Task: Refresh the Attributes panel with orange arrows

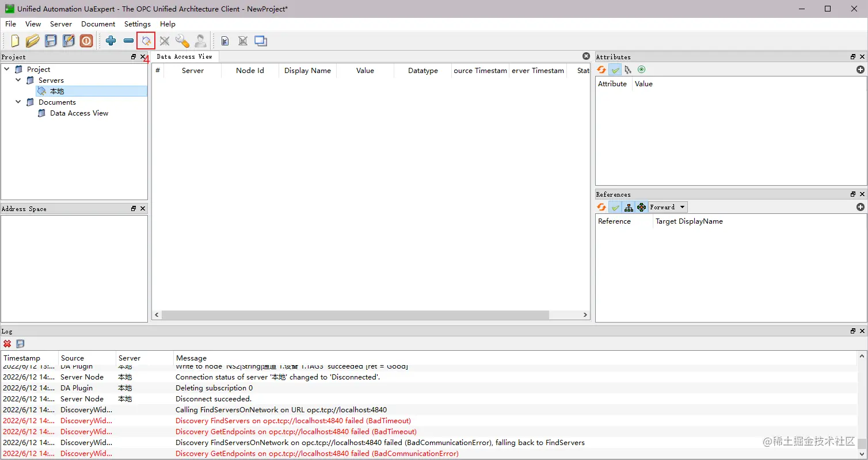Action: point(601,70)
